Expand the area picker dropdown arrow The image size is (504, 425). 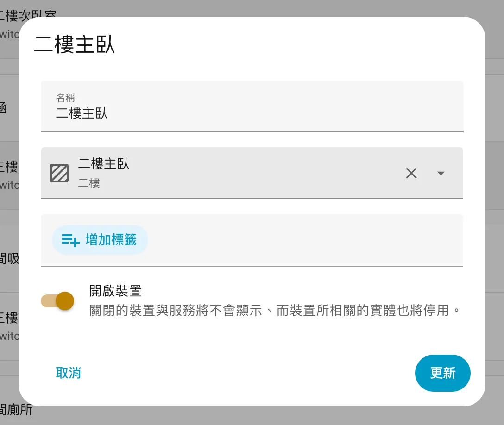coord(441,173)
